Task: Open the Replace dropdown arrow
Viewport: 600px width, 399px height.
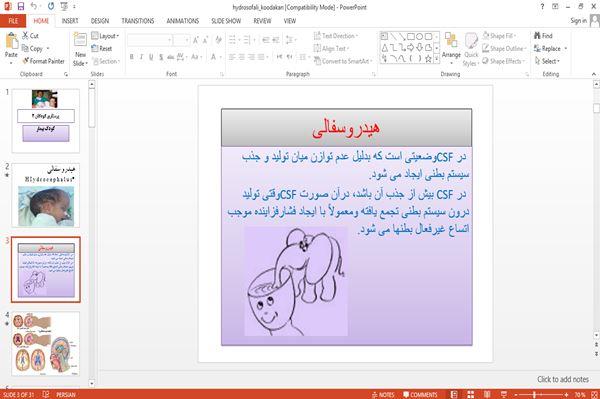Action: coord(566,49)
